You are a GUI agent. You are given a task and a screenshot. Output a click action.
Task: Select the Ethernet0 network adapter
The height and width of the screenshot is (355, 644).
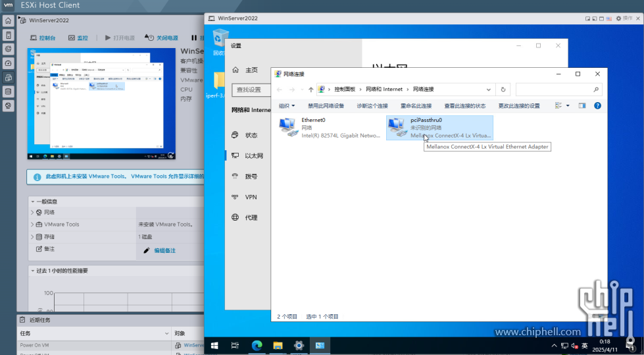(x=330, y=128)
